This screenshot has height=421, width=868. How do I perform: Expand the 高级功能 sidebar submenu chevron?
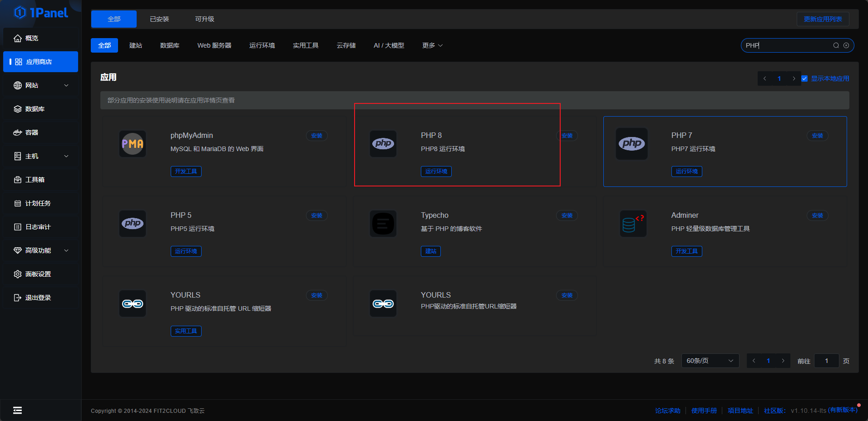coord(66,250)
